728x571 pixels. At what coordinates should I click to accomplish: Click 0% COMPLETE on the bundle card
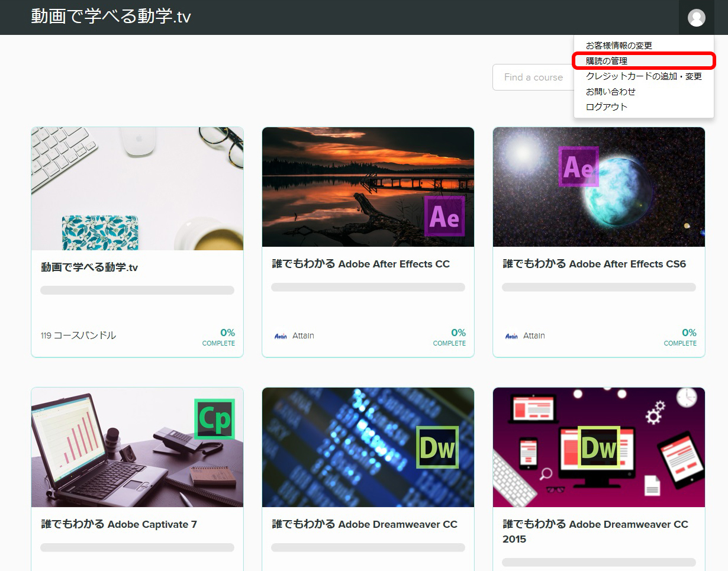tap(218, 337)
